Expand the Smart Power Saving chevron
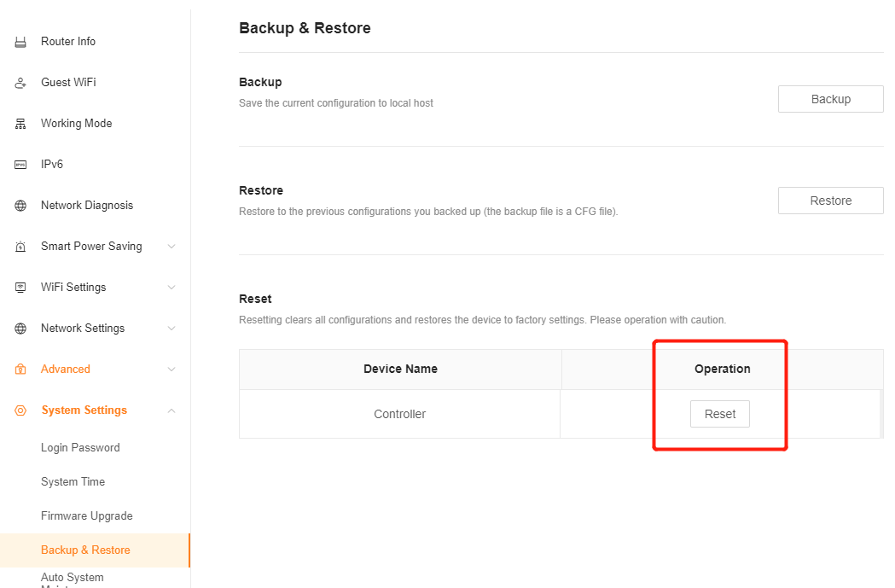895x588 pixels. click(x=171, y=247)
